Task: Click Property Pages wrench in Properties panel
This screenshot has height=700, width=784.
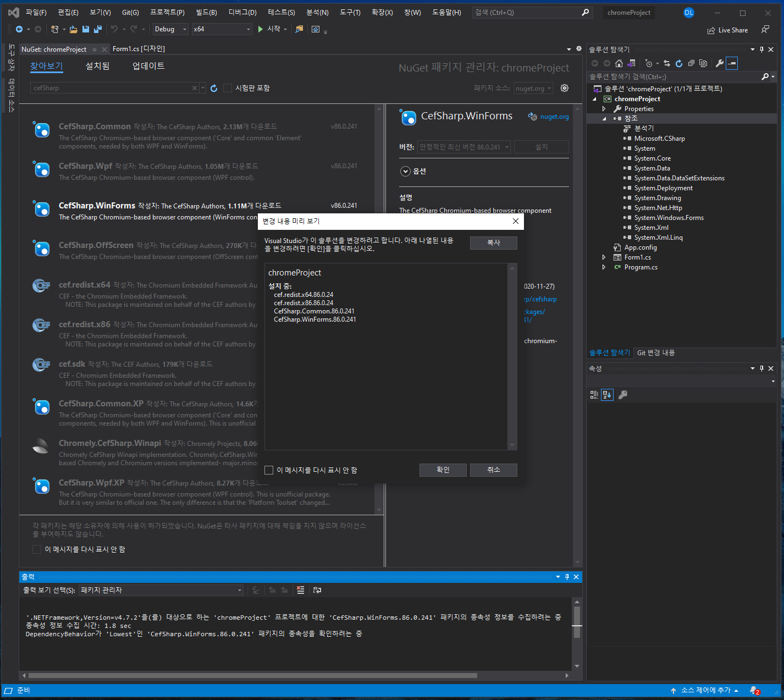Action: (623, 395)
